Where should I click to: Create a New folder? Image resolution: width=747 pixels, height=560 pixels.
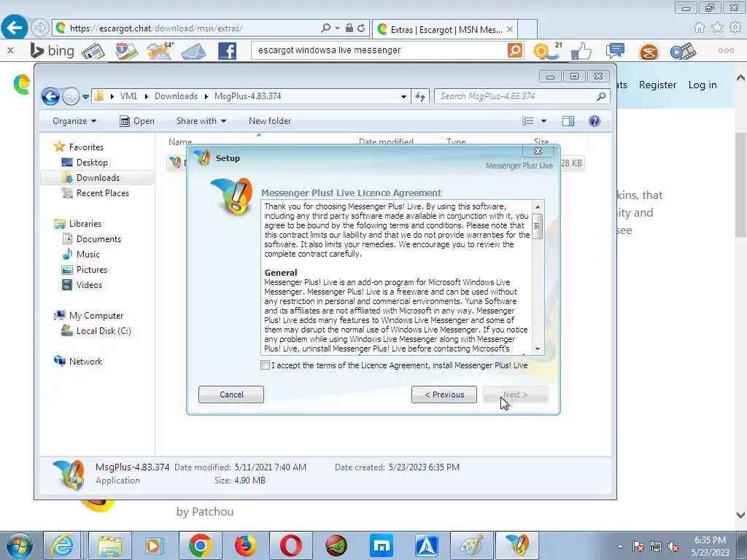click(x=270, y=121)
